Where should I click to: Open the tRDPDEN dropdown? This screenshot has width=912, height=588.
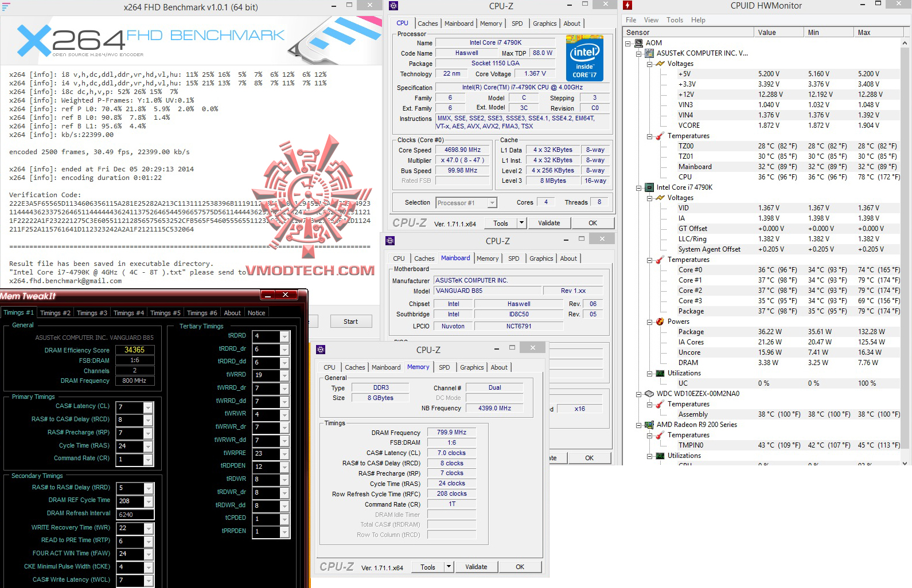[x=284, y=467]
